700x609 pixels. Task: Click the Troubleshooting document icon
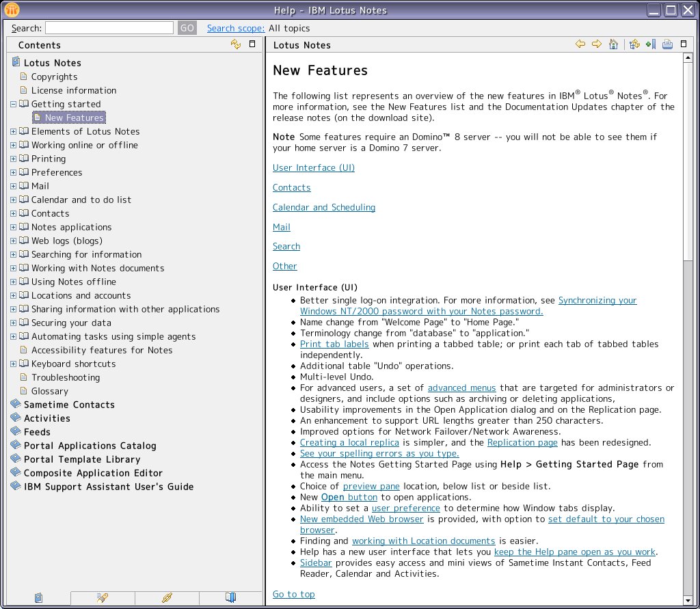24,377
